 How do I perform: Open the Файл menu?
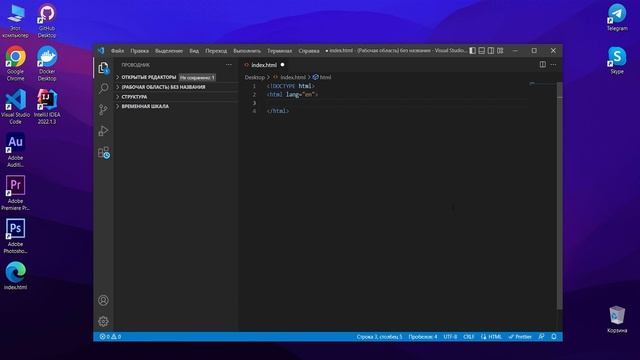coord(117,51)
